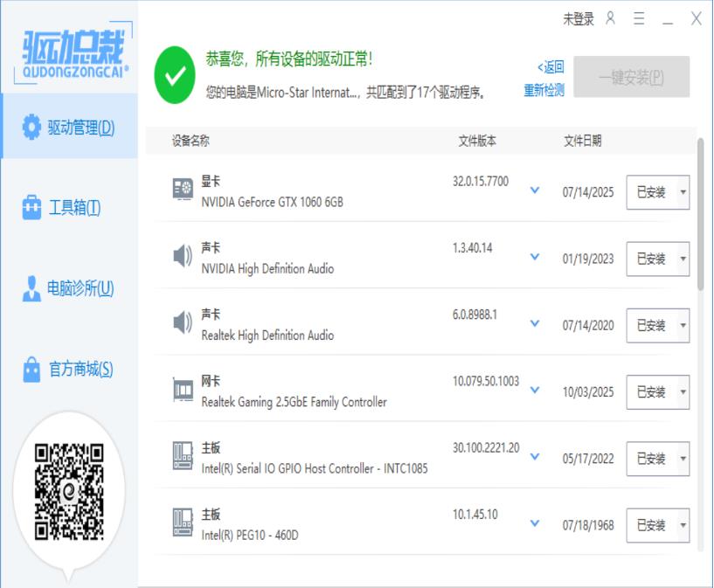The image size is (714, 588).
Task: Click the speaker icon for NVIDIA High Definition Audio
Action: pyautogui.click(x=183, y=255)
